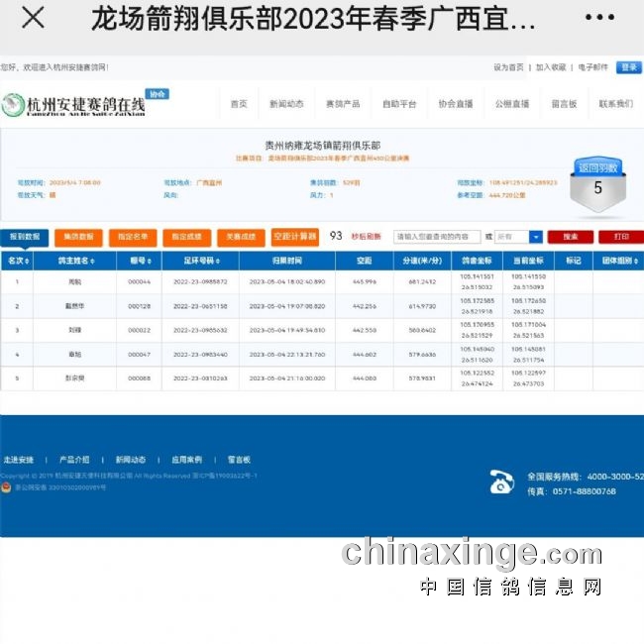
Task: Open the 所有 filter dropdown
Action: 535,237
